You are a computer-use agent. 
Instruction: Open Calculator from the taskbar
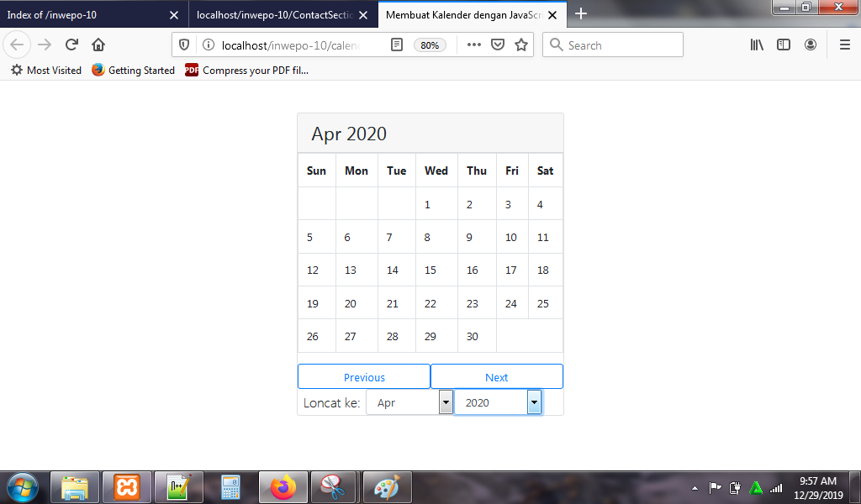click(230, 487)
